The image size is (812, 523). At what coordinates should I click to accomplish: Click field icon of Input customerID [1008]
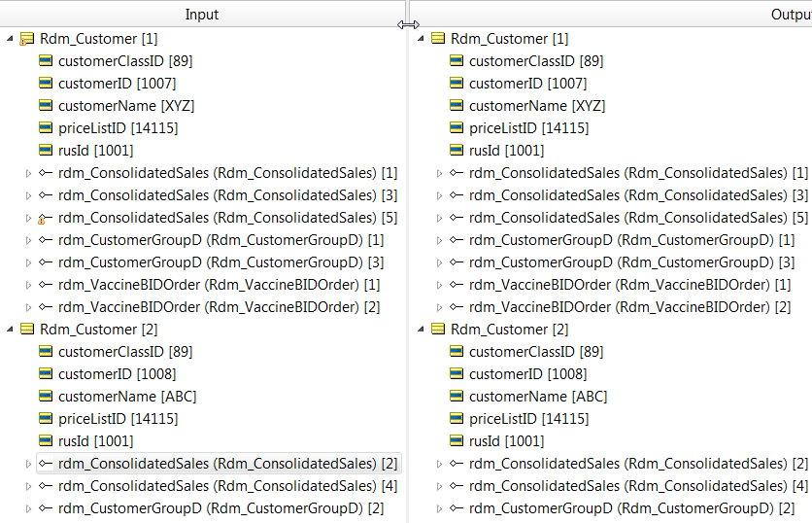46,373
